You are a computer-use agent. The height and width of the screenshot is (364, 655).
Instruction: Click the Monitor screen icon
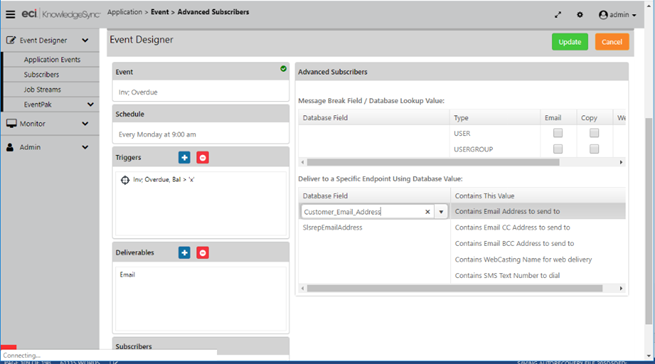11,123
